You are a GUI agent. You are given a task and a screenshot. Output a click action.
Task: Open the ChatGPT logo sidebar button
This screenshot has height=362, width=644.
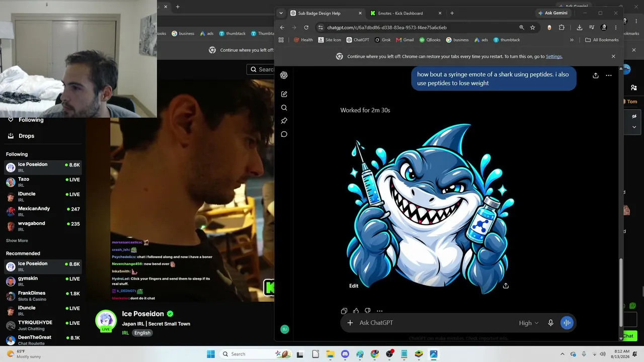pos(284,75)
